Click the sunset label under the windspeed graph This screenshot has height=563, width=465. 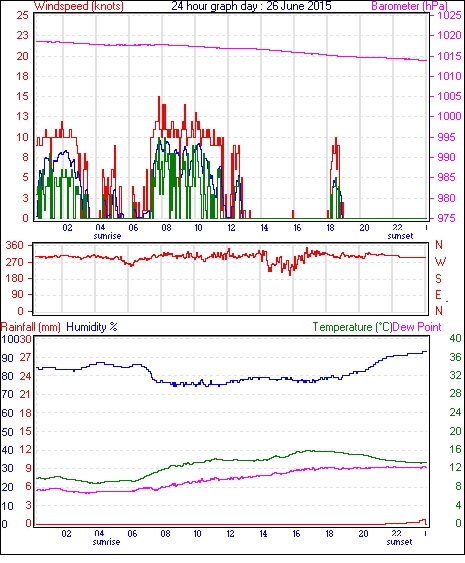pyautogui.click(x=400, y=236)
